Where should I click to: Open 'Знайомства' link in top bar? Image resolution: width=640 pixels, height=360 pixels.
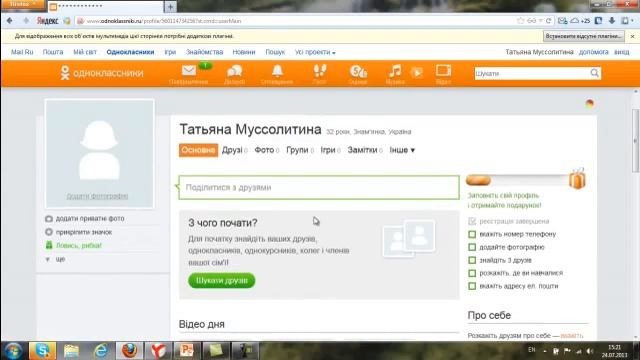pos(204,52)
